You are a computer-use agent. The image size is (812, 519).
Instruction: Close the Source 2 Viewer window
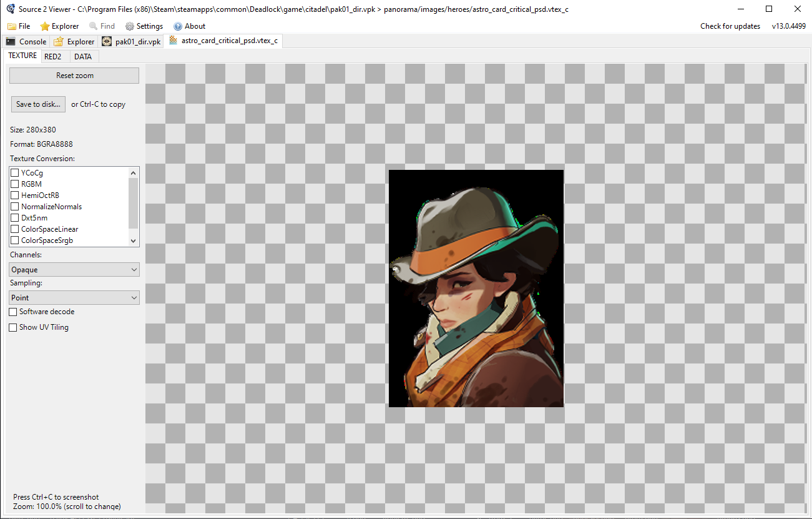(x=798, y=9)
